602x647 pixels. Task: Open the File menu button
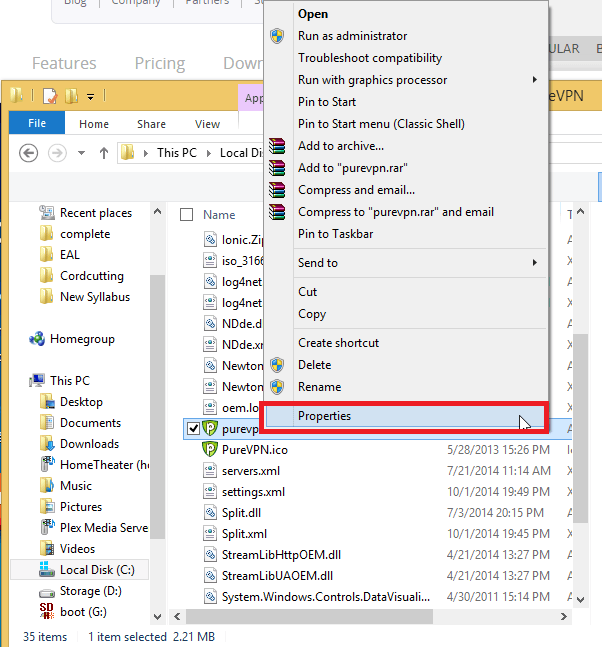pos(36,124)
